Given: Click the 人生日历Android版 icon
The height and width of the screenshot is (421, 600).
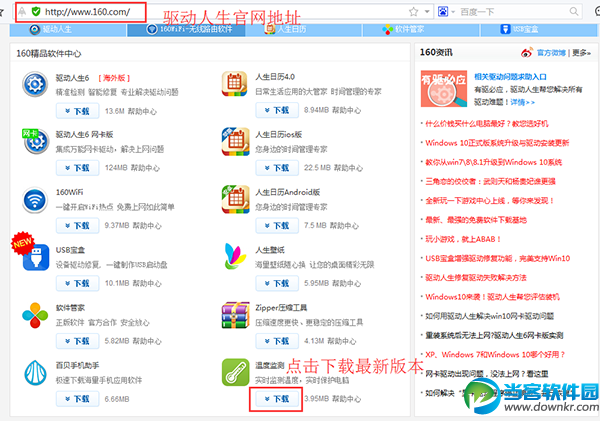Looking at the screenshot, I should tap(235, 199).
